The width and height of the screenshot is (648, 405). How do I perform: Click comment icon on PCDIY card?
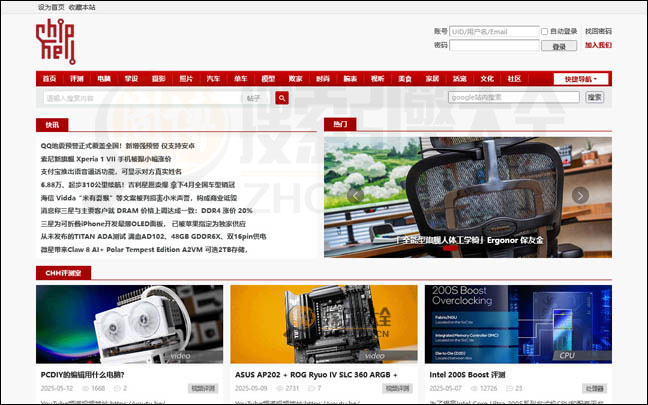[x=117, y=388]
